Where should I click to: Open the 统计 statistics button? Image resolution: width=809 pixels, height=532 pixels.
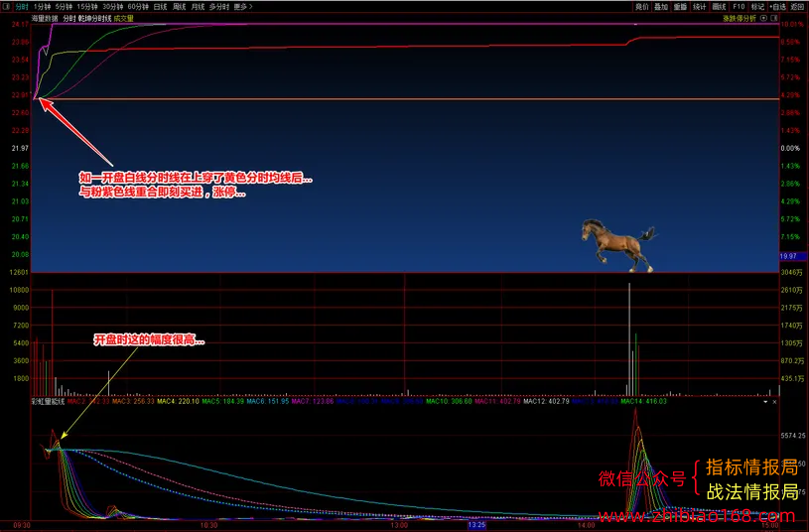click(x=699, y=7)
